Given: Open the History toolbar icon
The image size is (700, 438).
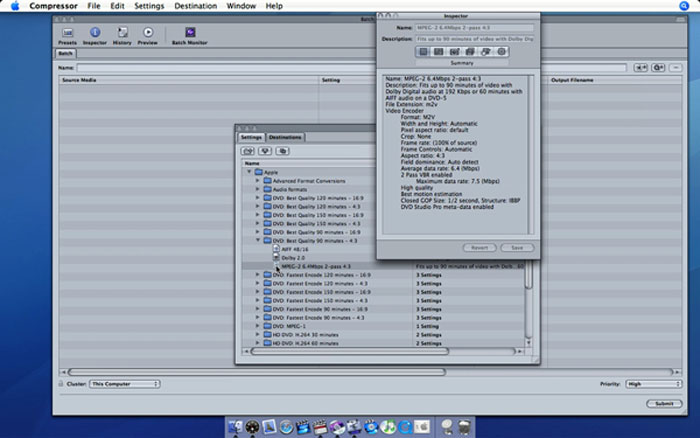Looking at the screenshot, I should pos(122,33).
